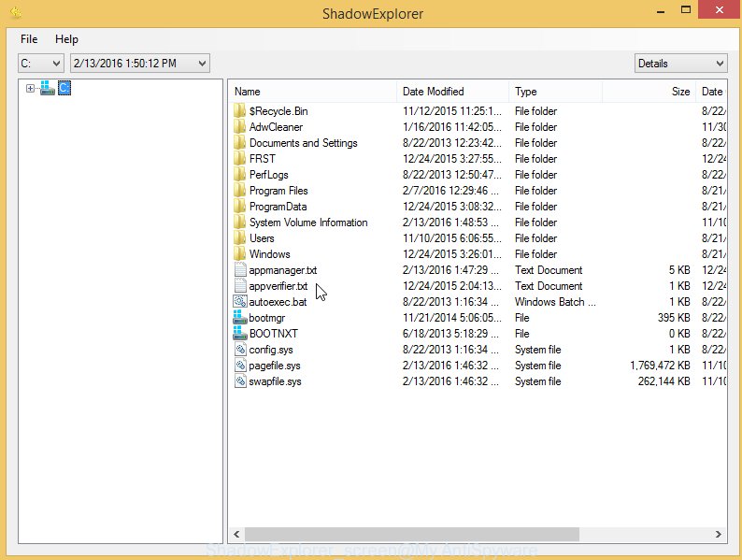Screen dimensions: 742x560
Task: Open the Help menu
Action: coord(66,39)
